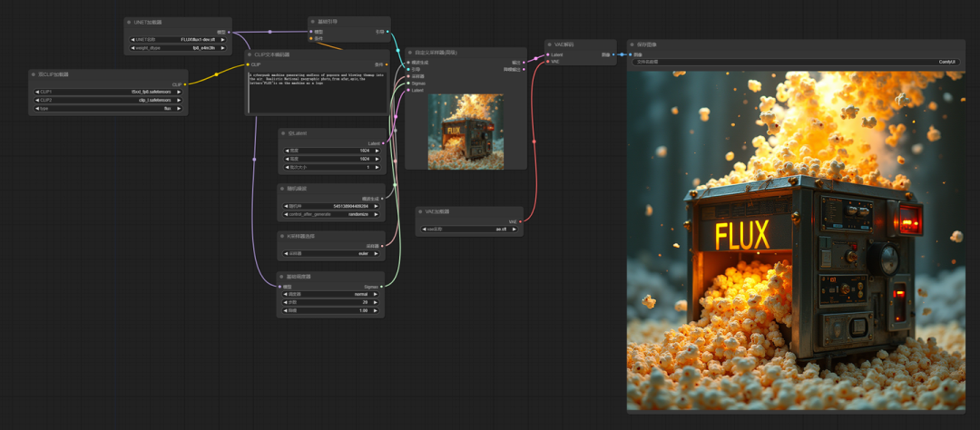Viewport: 980px width, 430px height.
Task: Decrease the 步数 value with its left arrow
Action: [286, 302]
